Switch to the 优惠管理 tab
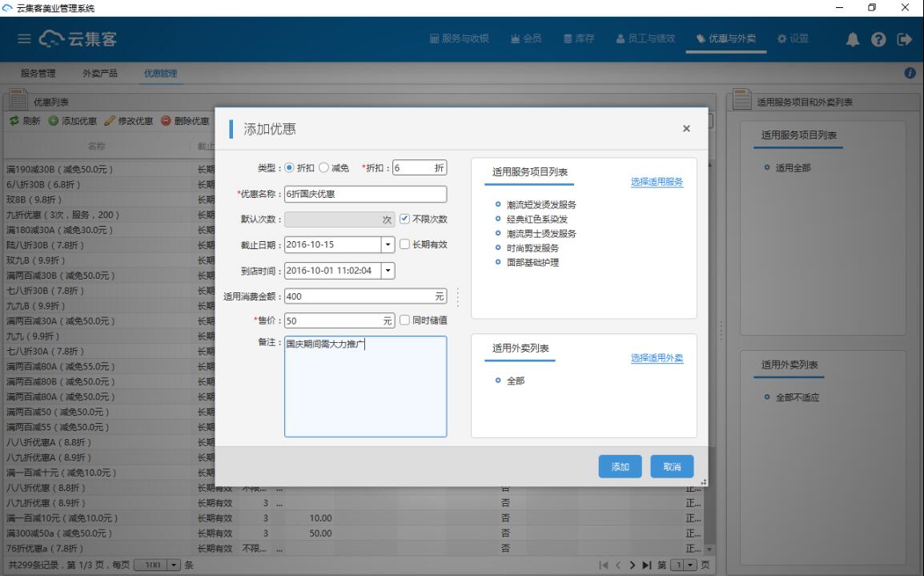924x576 pixels. click(x=161, y=73)
